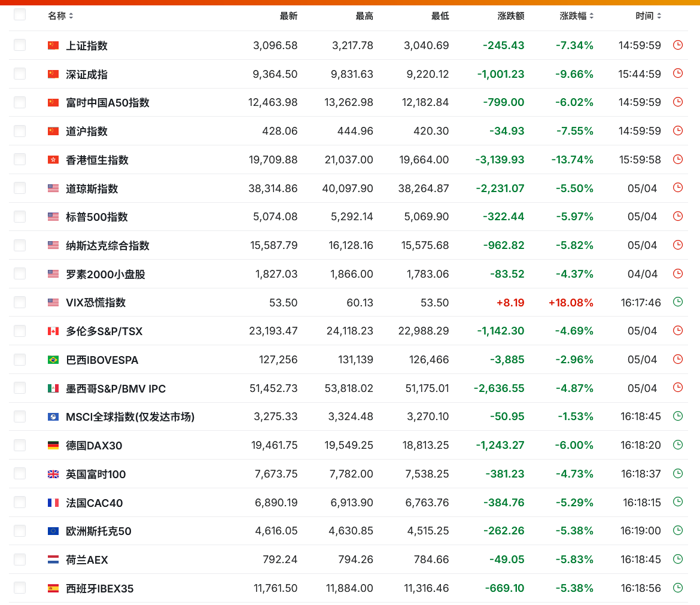Click the low value 126,466

429,360
